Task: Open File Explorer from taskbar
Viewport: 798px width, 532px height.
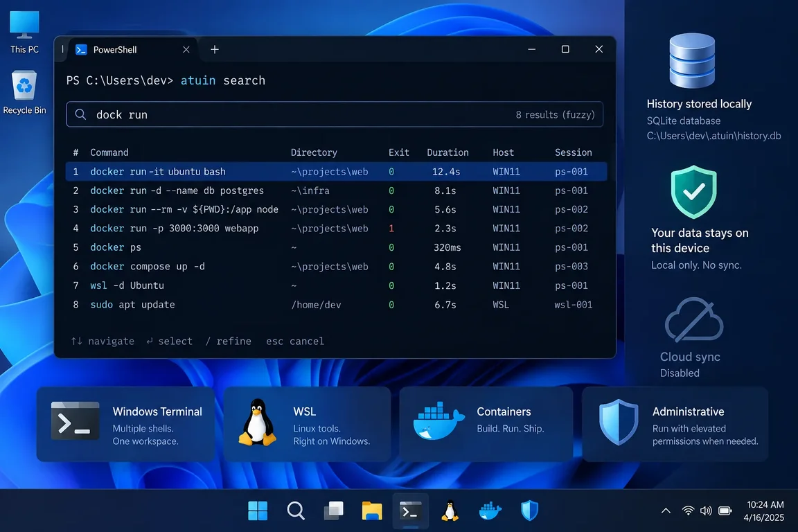Action: point(372,511)
